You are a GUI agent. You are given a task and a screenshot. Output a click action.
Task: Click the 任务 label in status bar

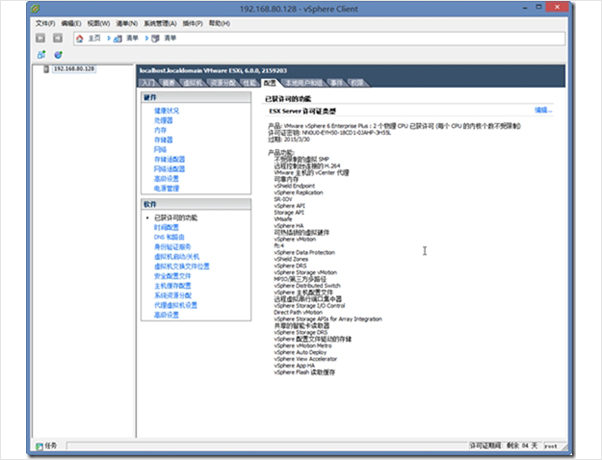pyautogui.click(x=51, y=446)
